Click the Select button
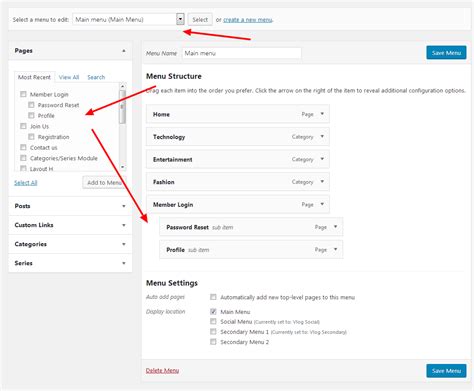 [200, 19]
